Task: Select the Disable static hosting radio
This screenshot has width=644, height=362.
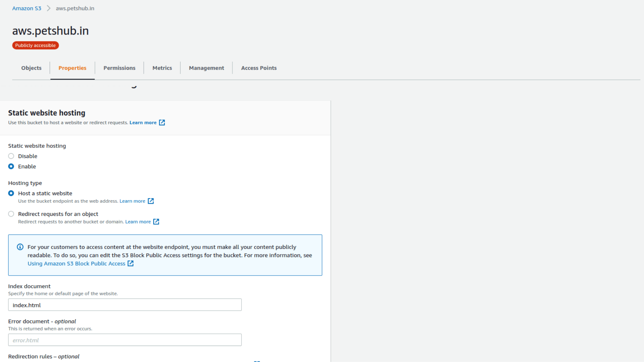Action: [x=11, y=156]
